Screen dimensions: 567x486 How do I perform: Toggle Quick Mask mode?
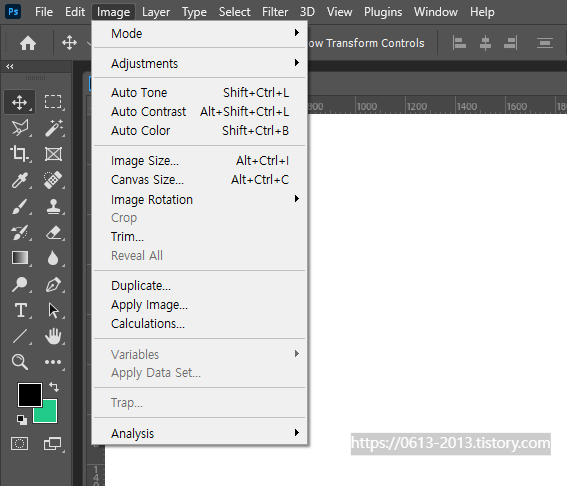[20, 443]
